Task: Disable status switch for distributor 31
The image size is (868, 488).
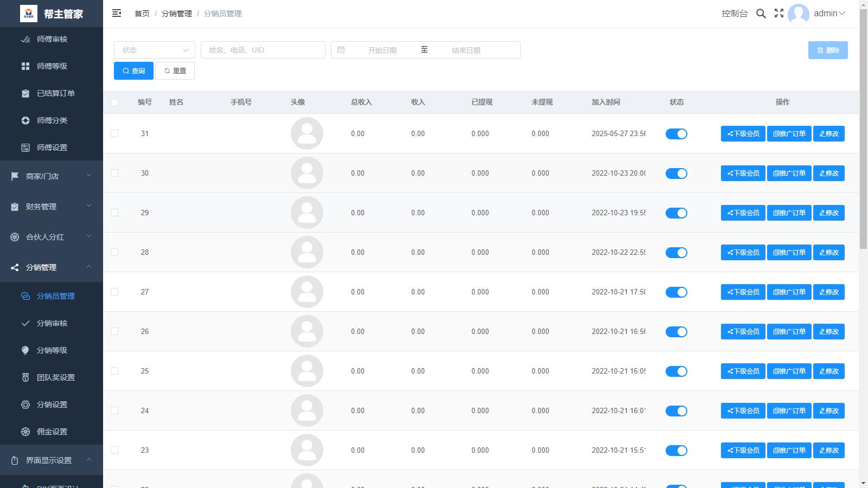Action: [676, 134]
